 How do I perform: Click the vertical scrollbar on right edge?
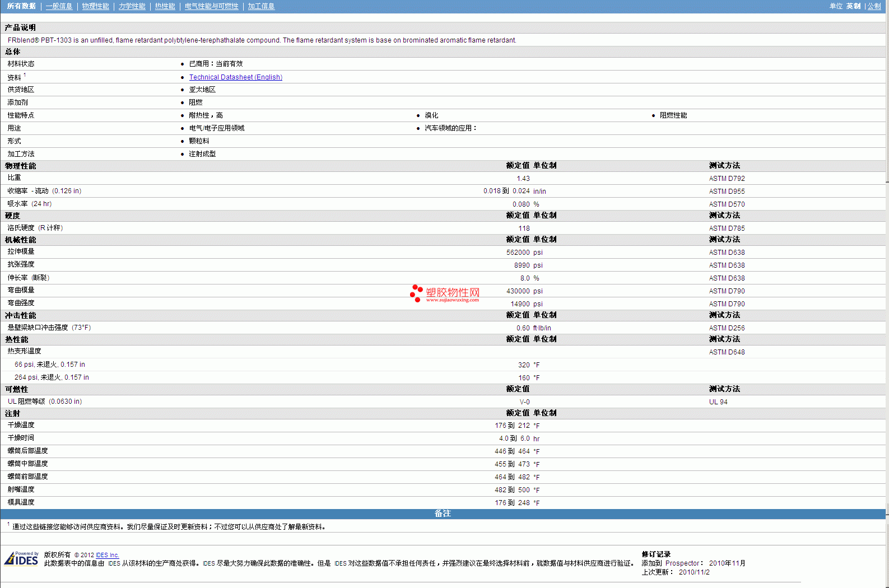point(887,280)
